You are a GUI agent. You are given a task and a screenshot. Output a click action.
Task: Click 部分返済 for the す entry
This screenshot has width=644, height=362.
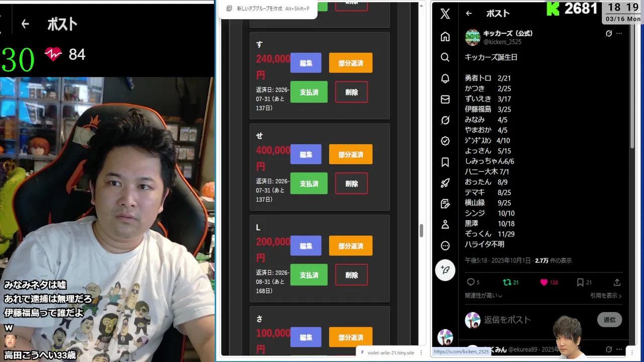click(x=351, y=63)
